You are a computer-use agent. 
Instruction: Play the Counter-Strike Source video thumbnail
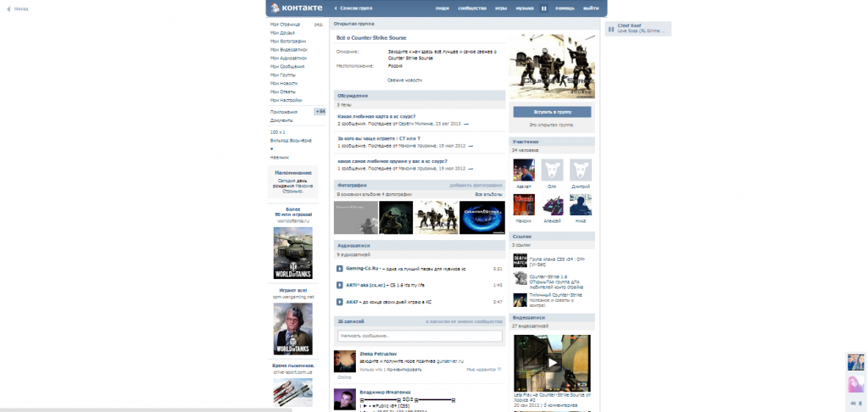pos(552,362)
